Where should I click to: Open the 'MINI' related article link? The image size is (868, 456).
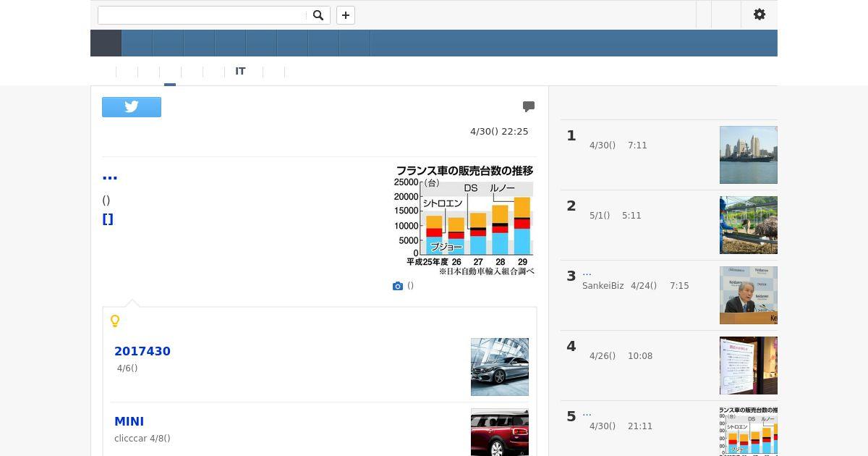(x=129, y=421)
